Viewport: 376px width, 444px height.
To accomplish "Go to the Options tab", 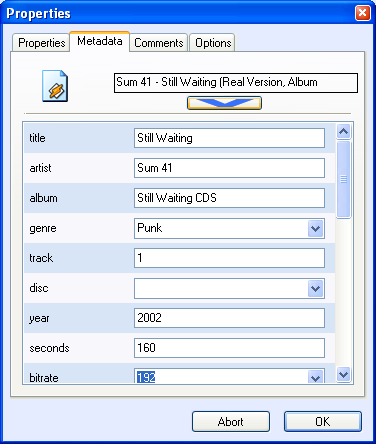I will (213, 43).
